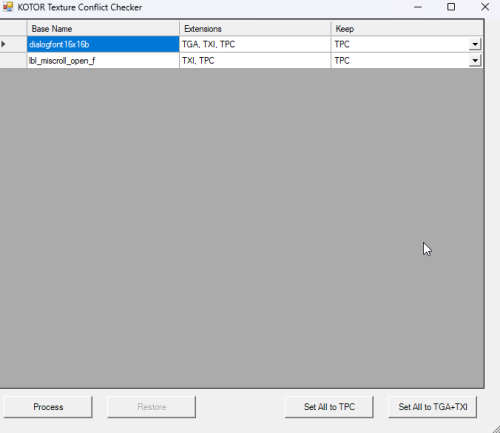Click Set All to TGA+TXI button
Image resolution: width=500 pixels, height=433 pixels.
pos(433,407)
